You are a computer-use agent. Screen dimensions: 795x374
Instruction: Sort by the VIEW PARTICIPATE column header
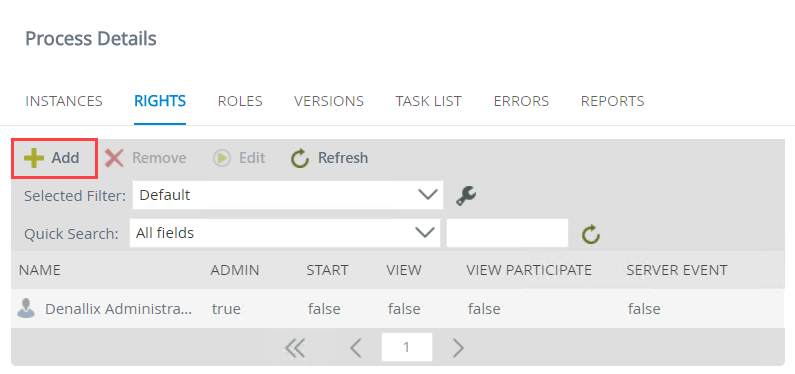(529, 270)
